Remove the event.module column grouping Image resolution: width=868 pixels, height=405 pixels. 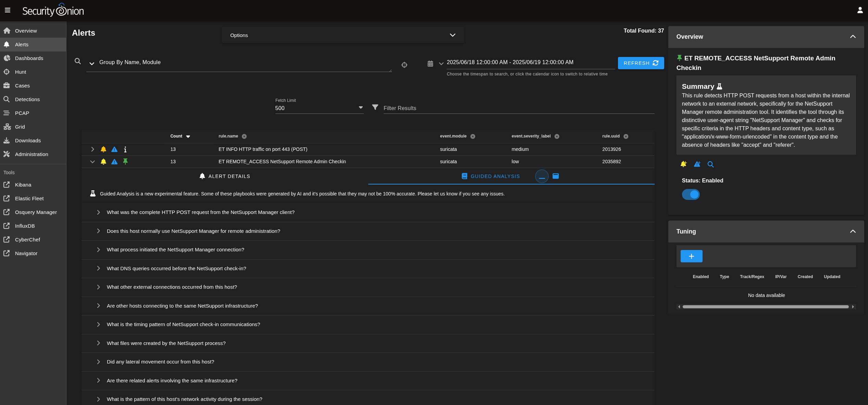(x=473, y=136)
